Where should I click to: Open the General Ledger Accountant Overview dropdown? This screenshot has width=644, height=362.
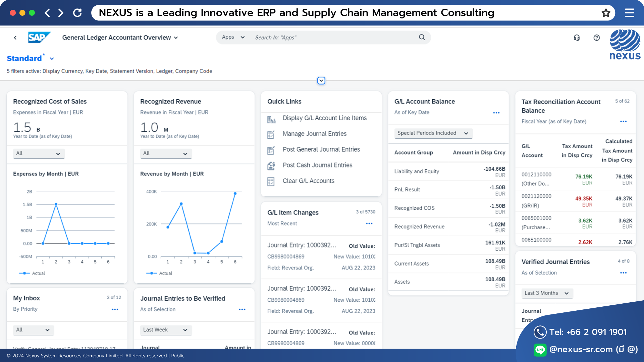click(176, 38)
